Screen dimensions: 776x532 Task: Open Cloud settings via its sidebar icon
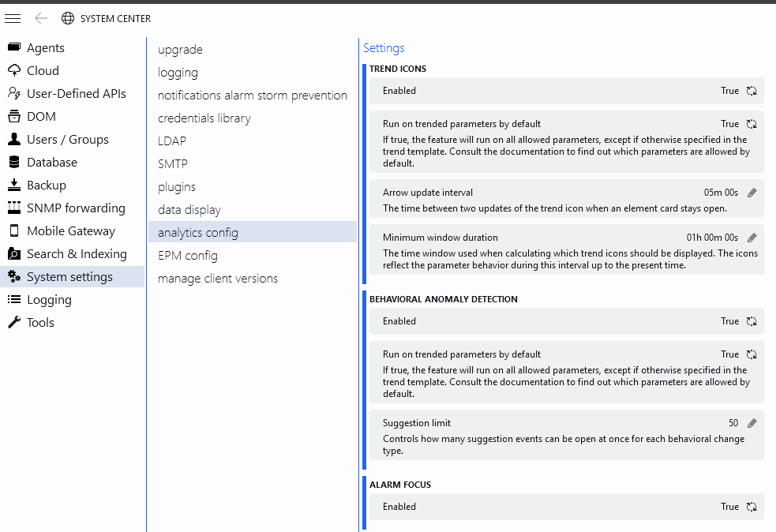point(13,70)
